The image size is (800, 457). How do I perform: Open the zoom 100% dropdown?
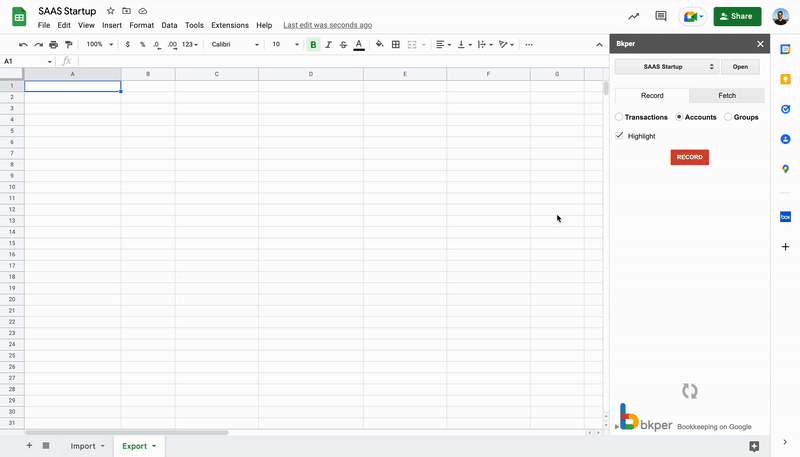[99, 45]
